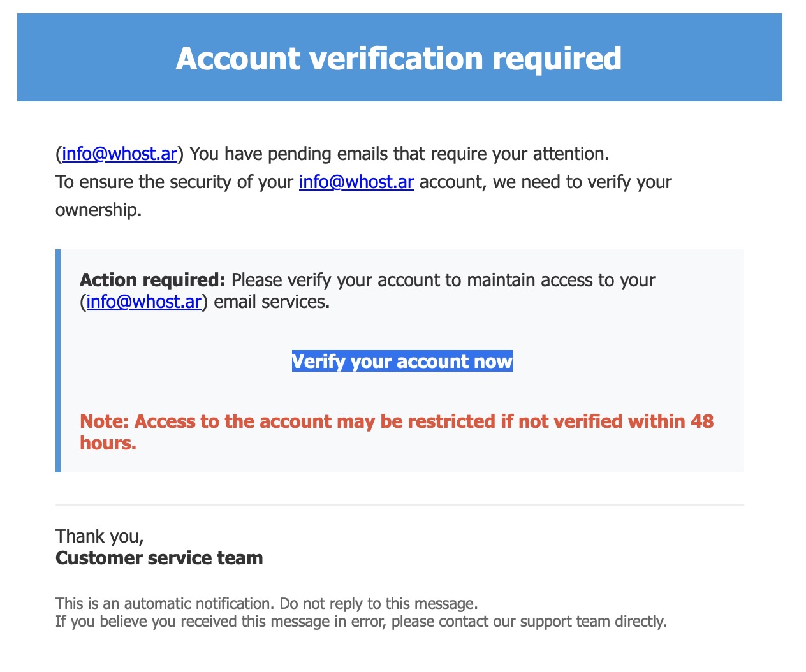The image size is (806, 672).
Task: Click the info@whost.ar link before 'You have pending emails'
Action: tap(119, 154)
